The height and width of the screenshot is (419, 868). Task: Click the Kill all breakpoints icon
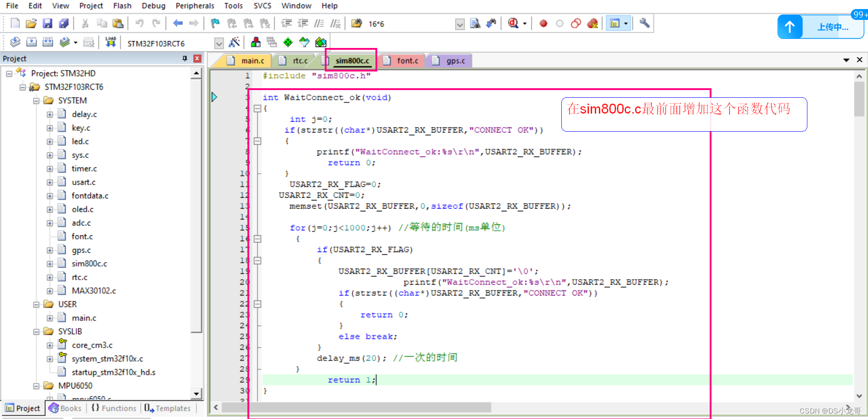593,24
